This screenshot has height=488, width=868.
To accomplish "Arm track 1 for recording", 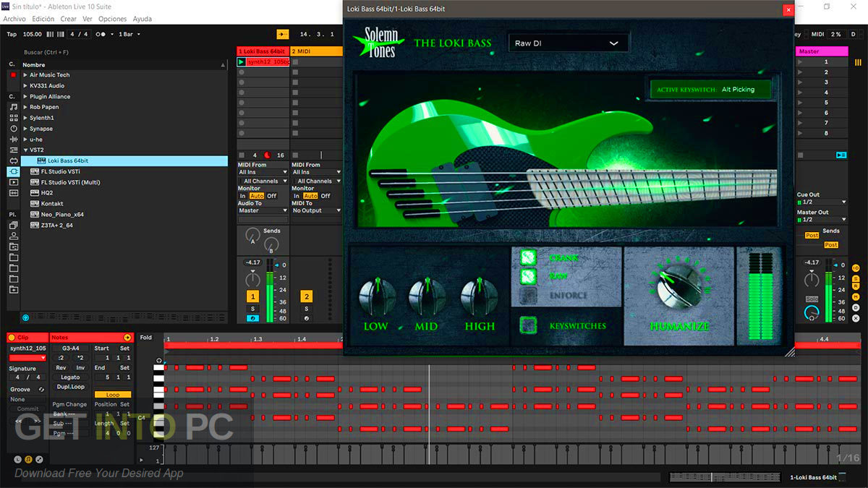I will click(252, 318).
